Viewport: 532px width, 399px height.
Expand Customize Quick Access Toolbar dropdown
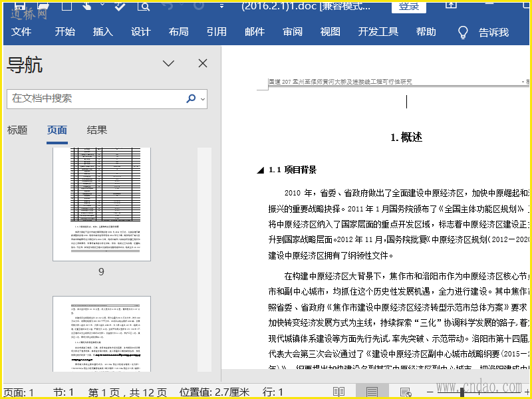coord(221,6)
